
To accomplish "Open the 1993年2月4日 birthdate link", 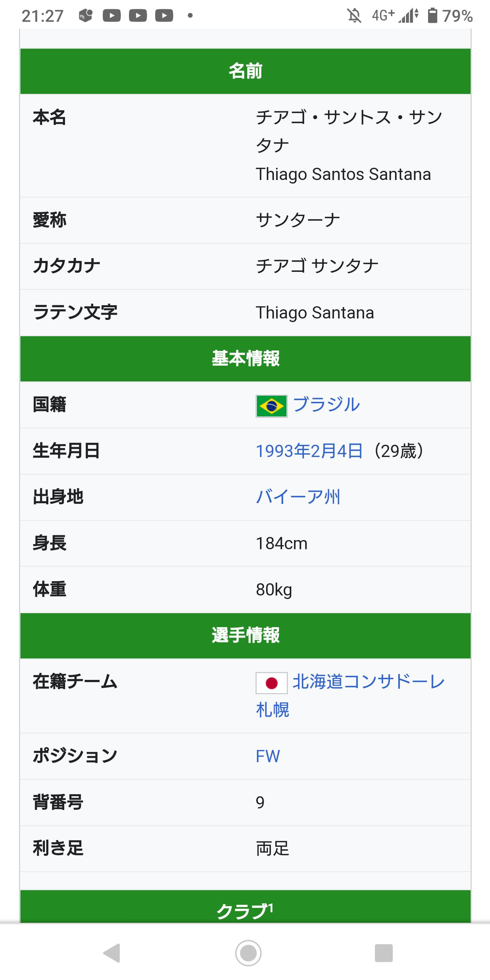I will pyautogui.click(x=309, y=451).
